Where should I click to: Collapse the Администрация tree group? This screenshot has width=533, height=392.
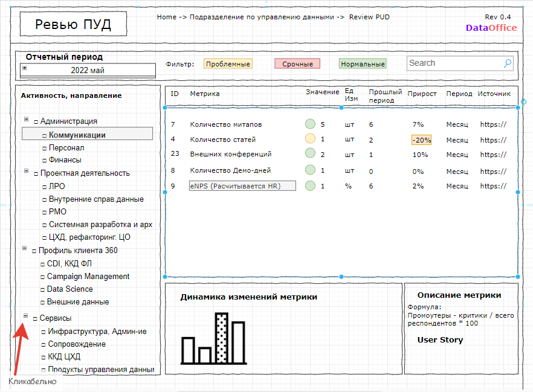[x=26, y=119]
